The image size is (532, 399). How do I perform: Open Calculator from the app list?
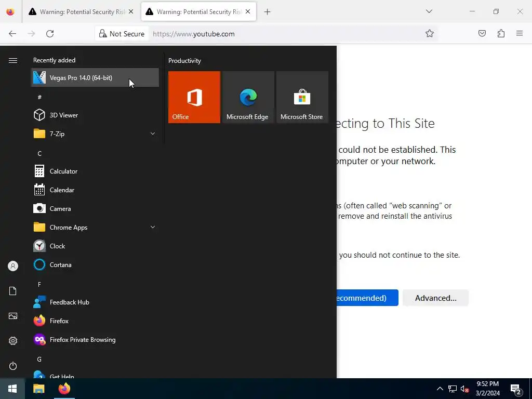[95, 171]
